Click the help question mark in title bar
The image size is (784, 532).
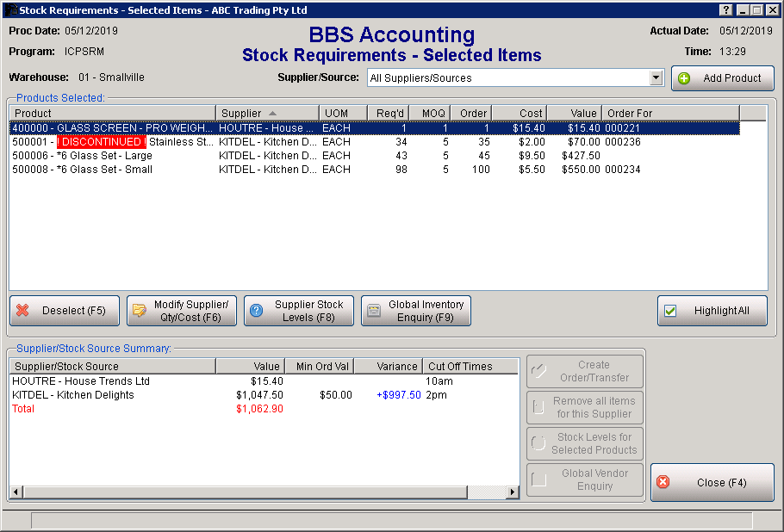725,9
